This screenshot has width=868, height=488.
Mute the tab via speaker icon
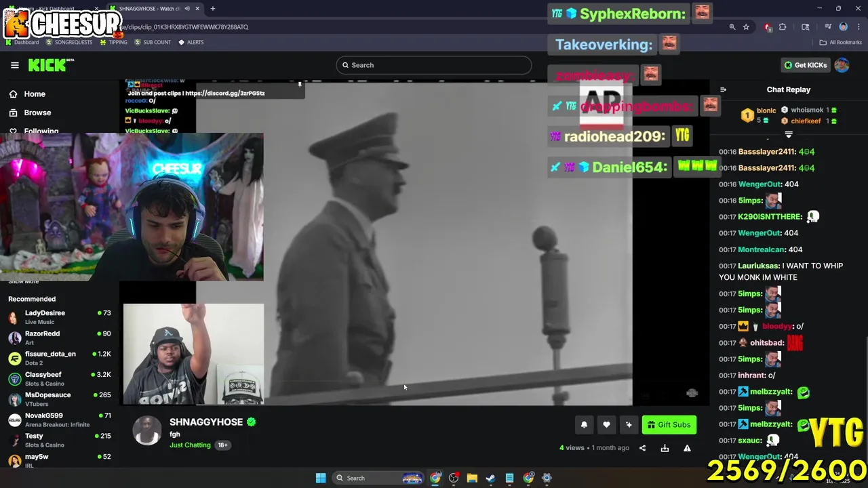(186, 9)
